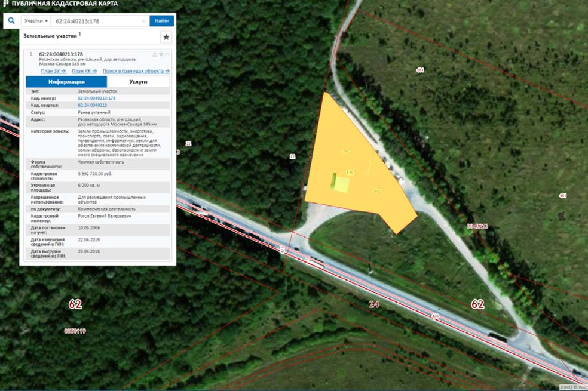Open the План КК link

click(83, 71)
